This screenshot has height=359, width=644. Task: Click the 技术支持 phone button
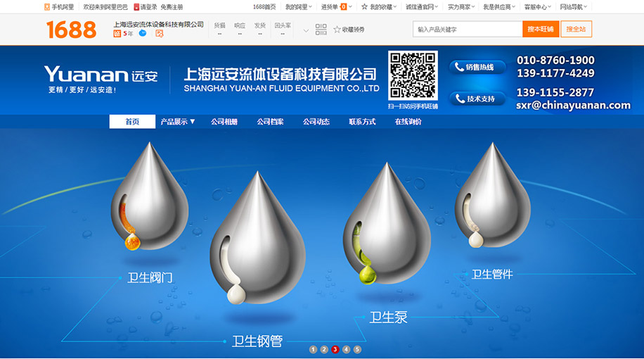477,99
